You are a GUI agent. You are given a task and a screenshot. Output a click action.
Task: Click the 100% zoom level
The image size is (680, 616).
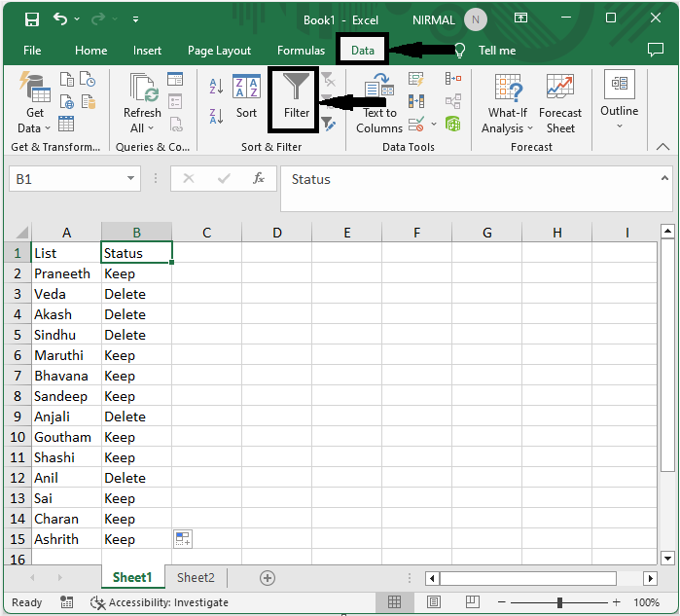(646, 602)
